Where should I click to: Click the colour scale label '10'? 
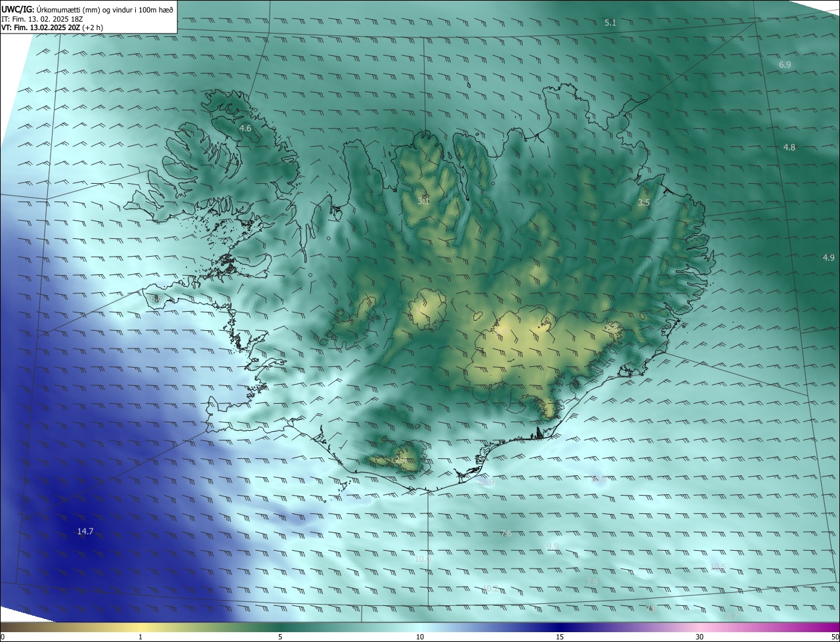click(x=420, y=637)
